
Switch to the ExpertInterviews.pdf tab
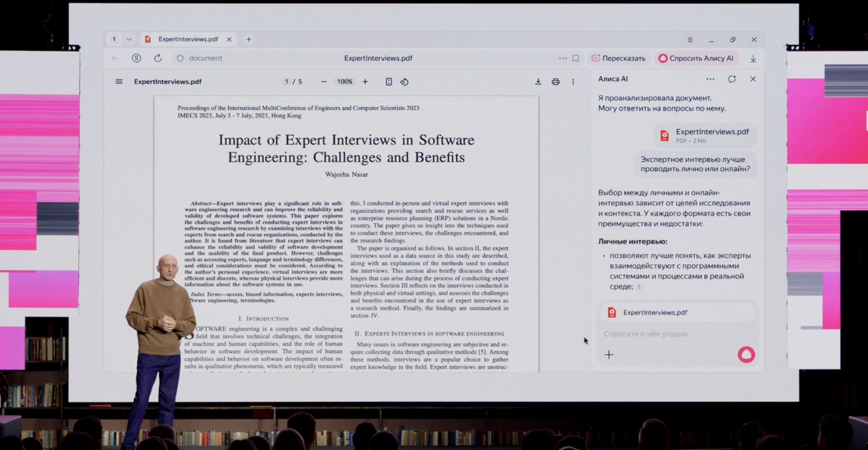188,39
